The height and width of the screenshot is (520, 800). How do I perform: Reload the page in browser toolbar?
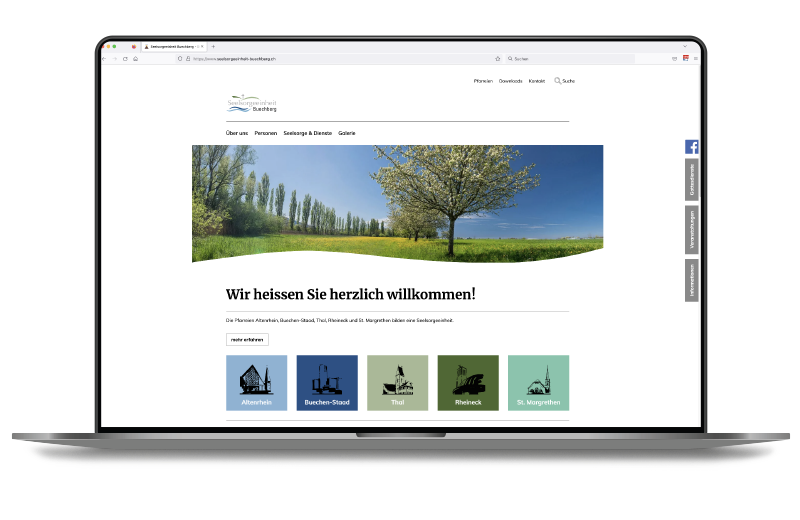tap(124, 59)
